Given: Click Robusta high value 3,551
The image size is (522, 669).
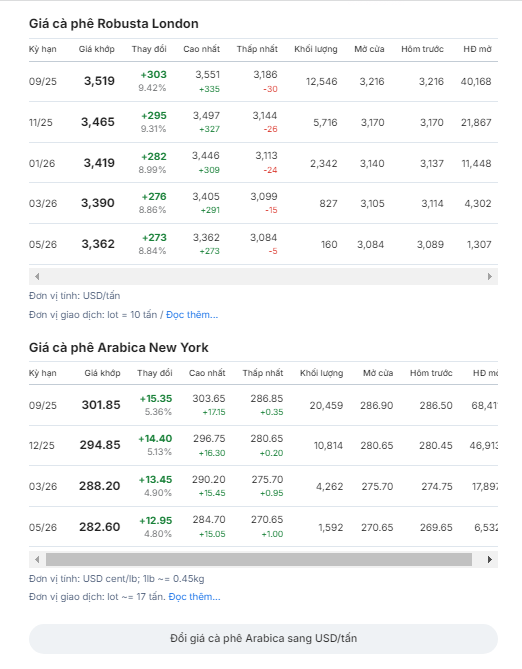Looking at the screenshot, I should [207, 75].
